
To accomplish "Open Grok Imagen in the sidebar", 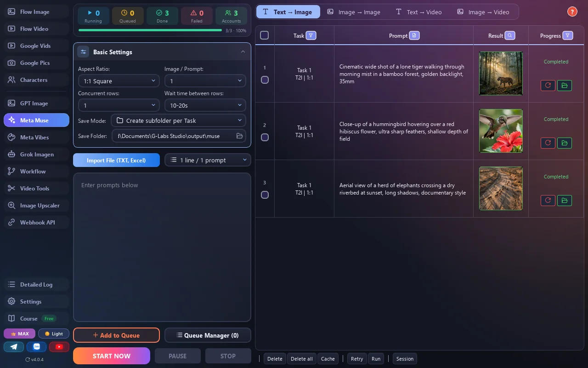I will coord(36,155).
